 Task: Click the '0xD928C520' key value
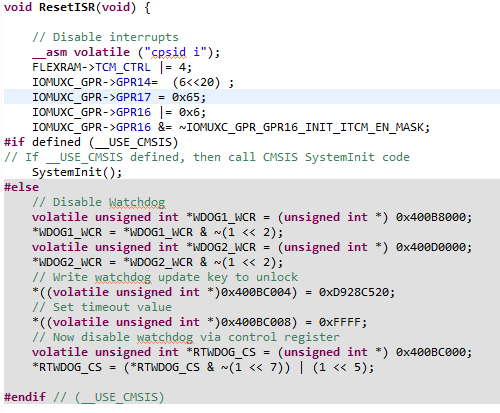coord(354,292)
